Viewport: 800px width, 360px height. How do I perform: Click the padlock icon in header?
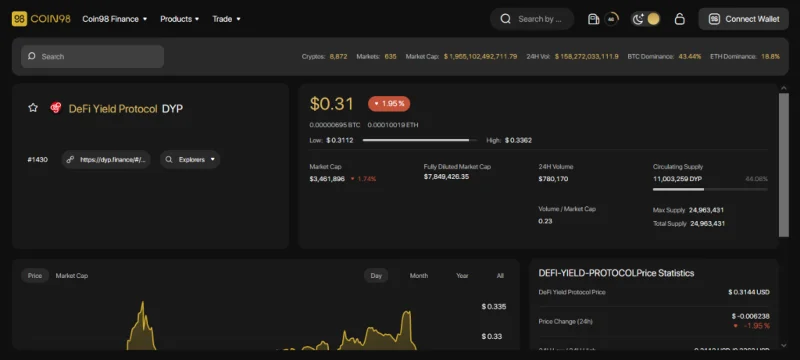[x=679, y=19]
